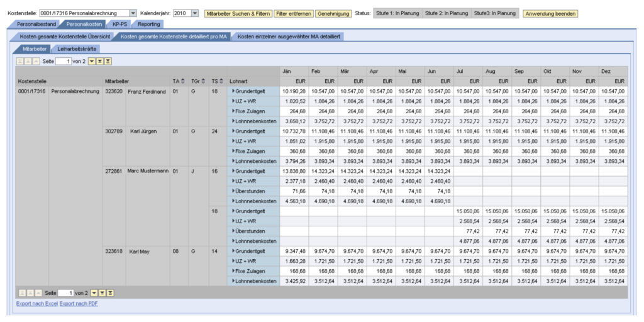The image size is (644, 322).
Task: Focus the bottom Seite page number field
Action: tap(65, 293)
